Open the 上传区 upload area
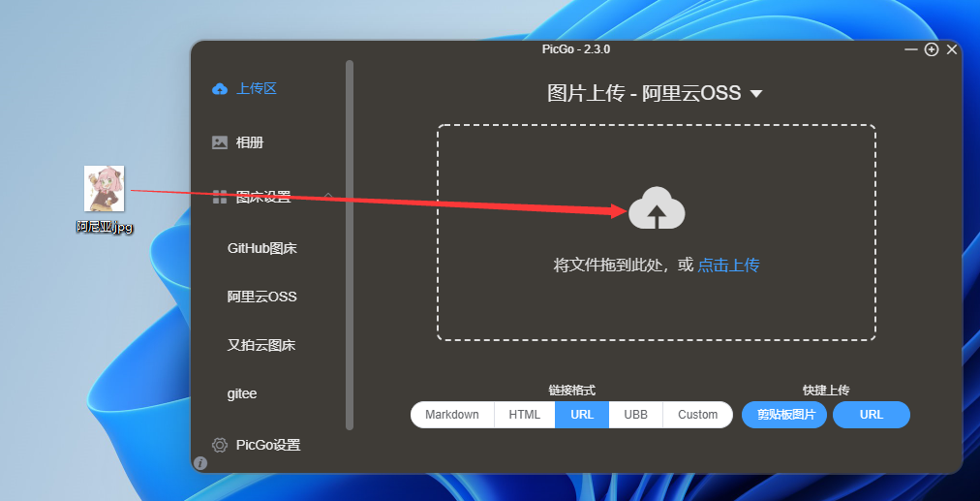Image resolution: width=980 pixels, height=501 pixels. [257, 89]
